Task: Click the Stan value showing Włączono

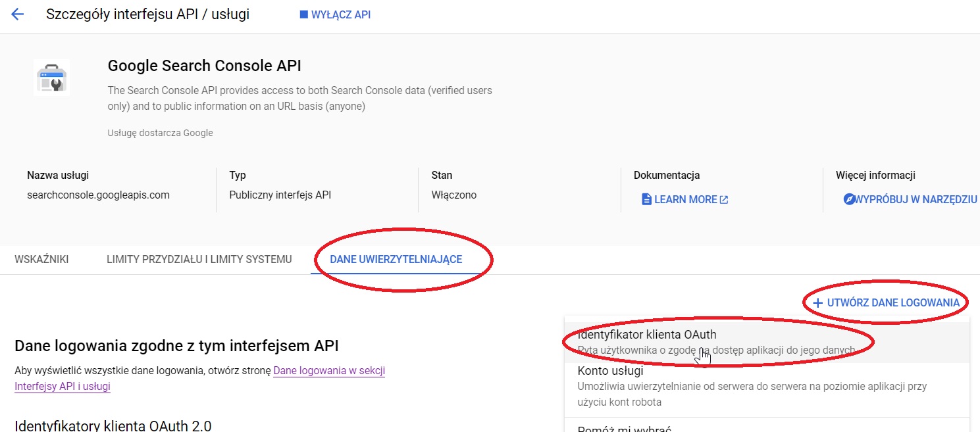Action: click(x=454, y=195)
